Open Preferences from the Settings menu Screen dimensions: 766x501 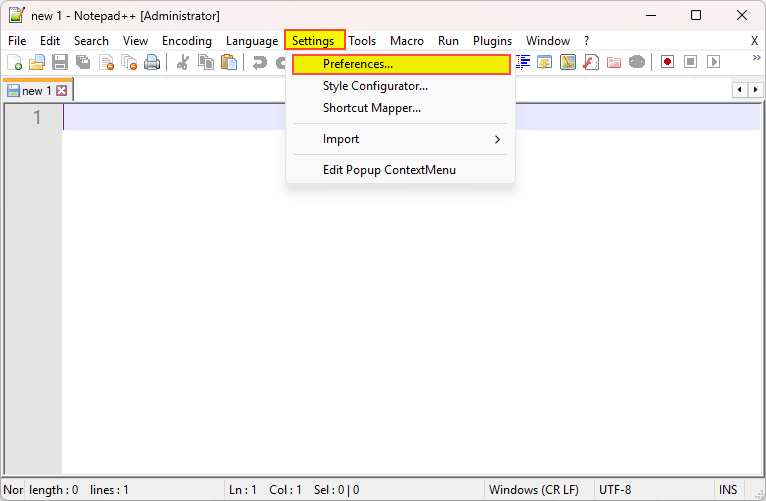coord(401,64)
